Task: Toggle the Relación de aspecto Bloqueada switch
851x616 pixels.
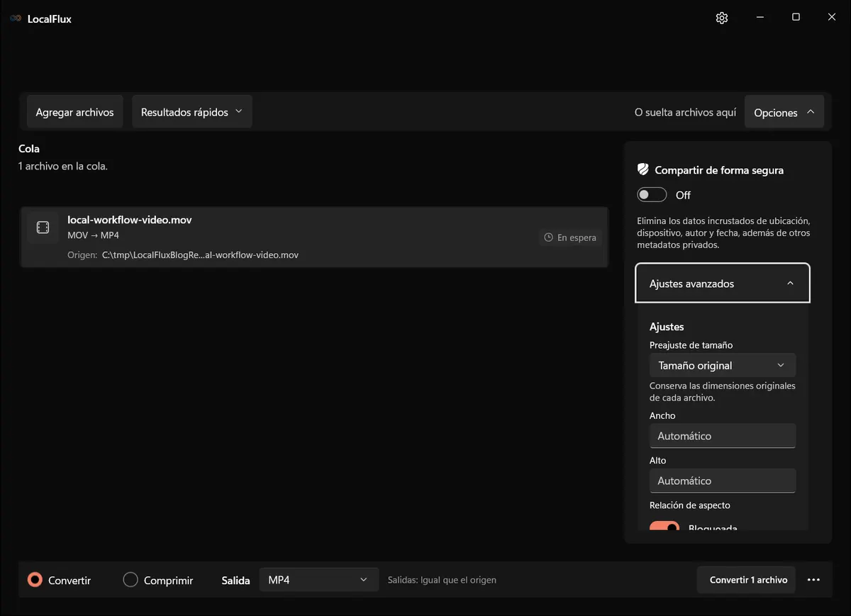Action: pyautogui.click(x=664, y=527)
